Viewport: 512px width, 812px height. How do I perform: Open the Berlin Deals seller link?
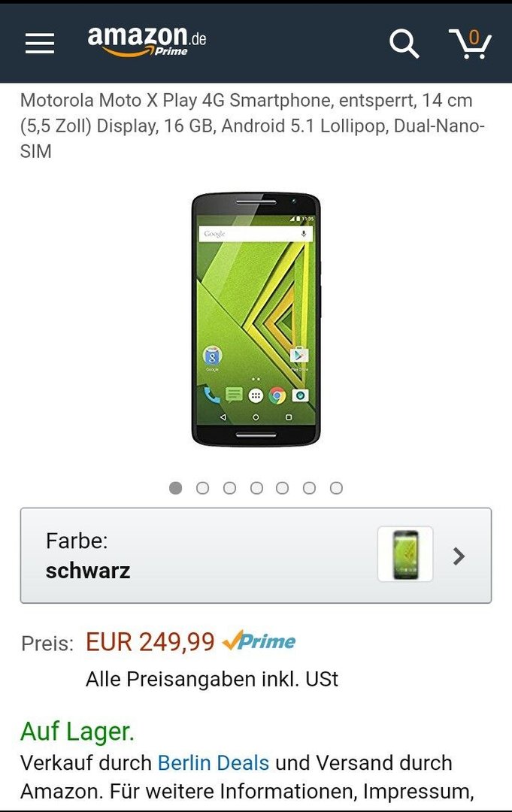click(x=214, y=763)
